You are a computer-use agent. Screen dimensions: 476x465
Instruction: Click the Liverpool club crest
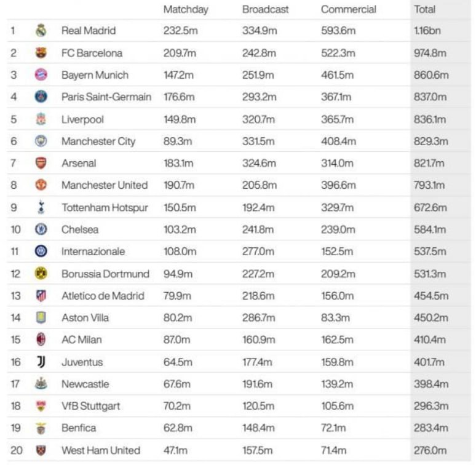click(41, 119)
